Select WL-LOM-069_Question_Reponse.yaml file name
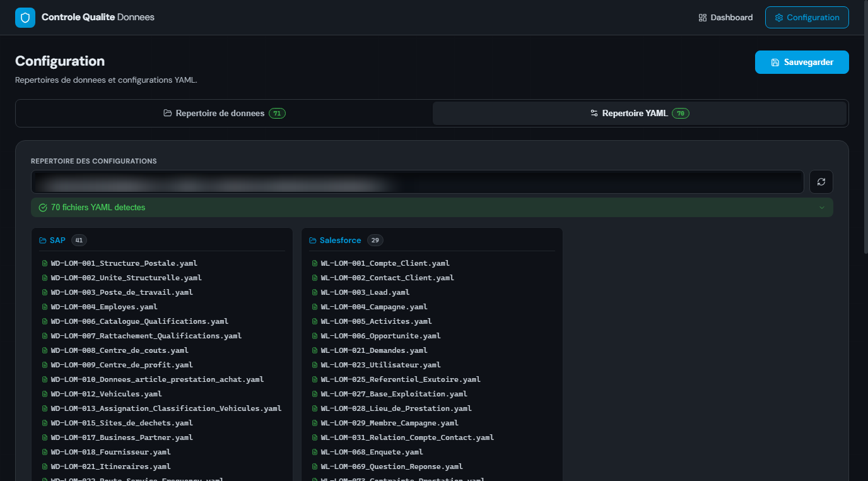Screen dimensions: 868x481 click(392, 466)
